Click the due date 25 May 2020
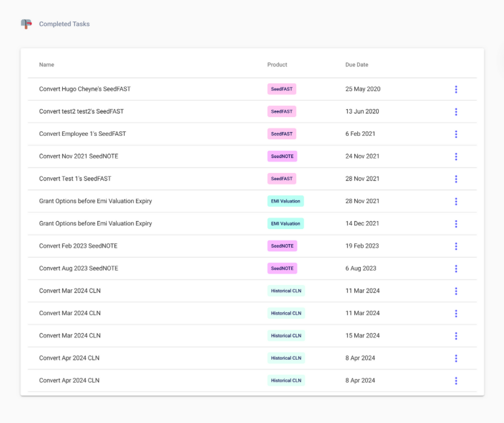 (x=363, y=89)
